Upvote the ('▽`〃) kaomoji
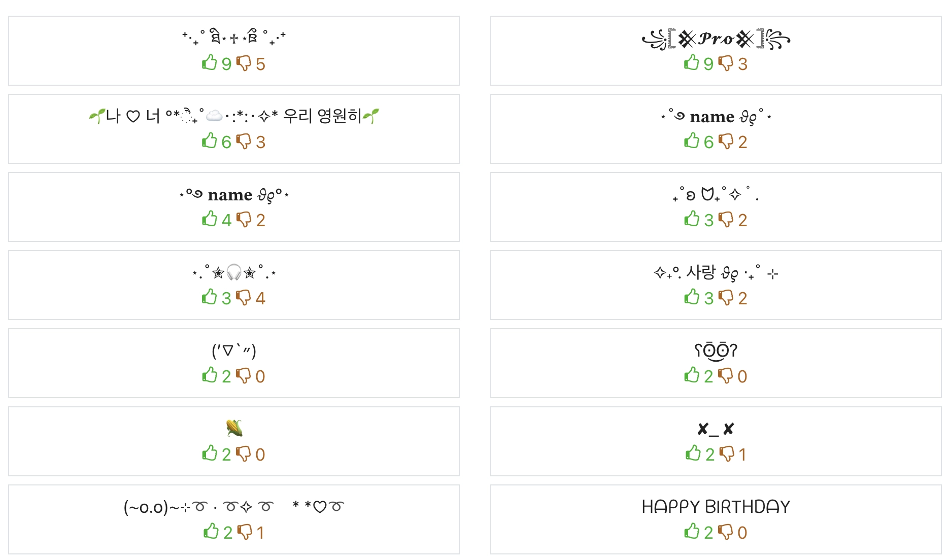 (210, 375)
